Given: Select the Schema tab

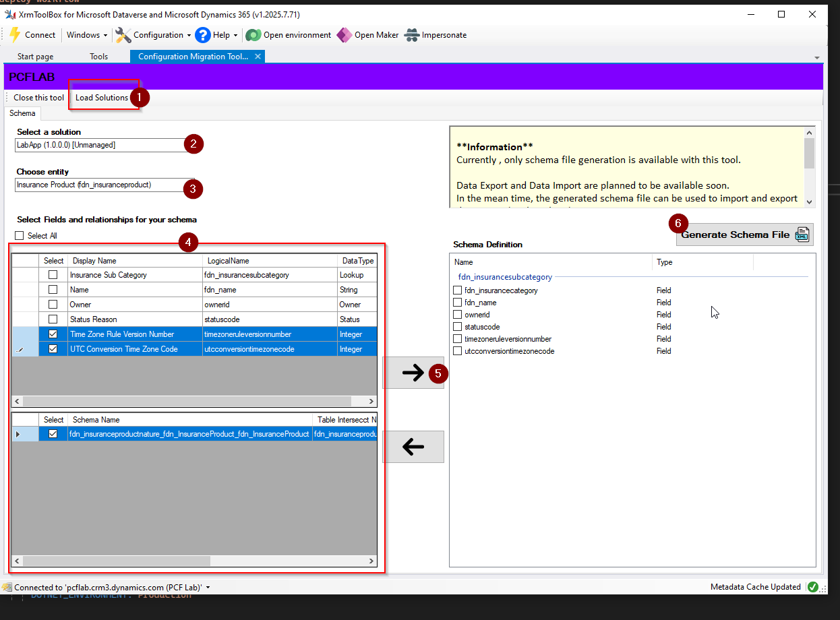Looking at the screenshot, I should 22,113.
